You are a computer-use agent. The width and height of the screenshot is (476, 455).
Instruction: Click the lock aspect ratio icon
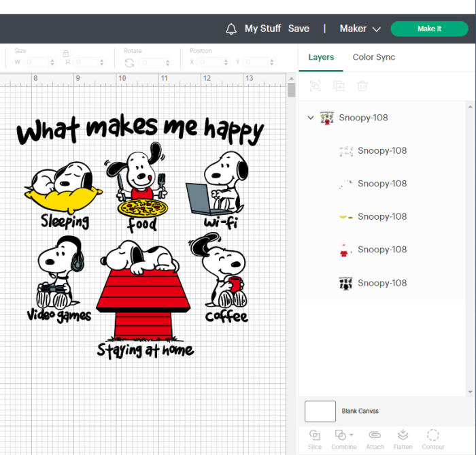click(65, 54)
